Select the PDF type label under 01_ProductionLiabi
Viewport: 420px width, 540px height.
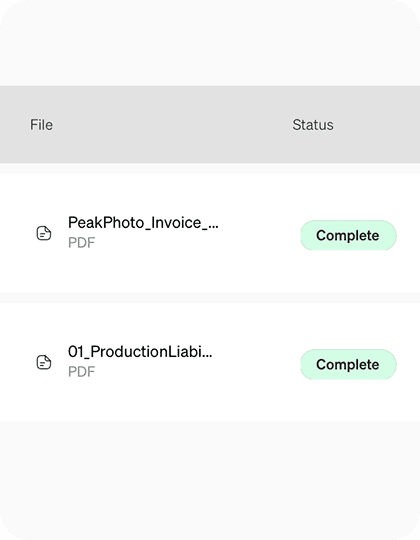tap(82, 372)
